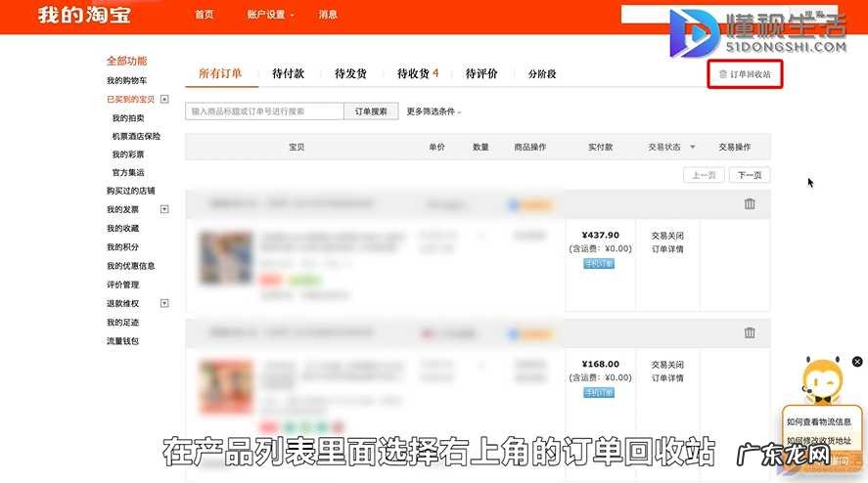Image resolution: width=868 pixels, height=483 pixels.
Task: Open 消息 in top navigation
Action: [x=328, y=15]
